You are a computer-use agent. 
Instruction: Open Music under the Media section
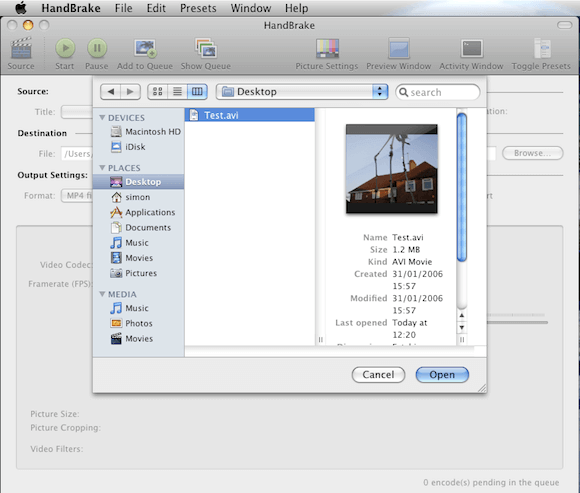click(x=130, y=308)
